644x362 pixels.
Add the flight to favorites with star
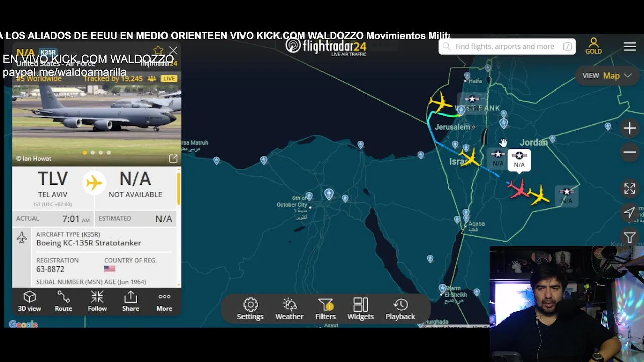pos(158,50)
